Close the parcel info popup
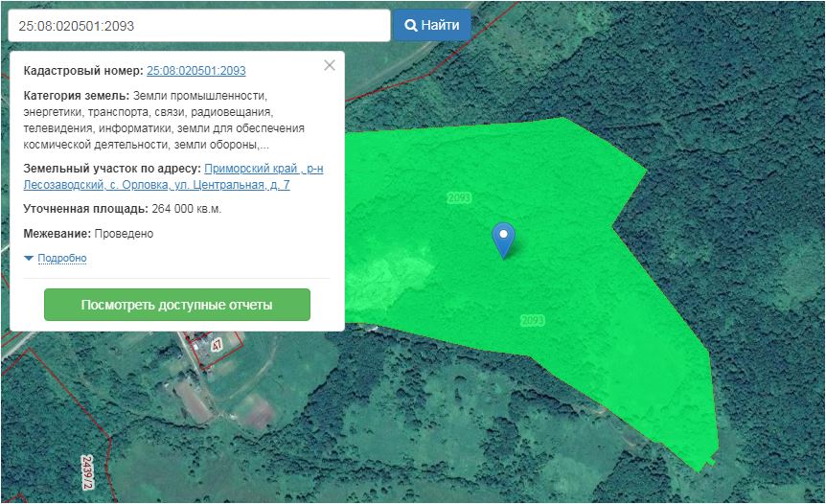 click(330, 65)
